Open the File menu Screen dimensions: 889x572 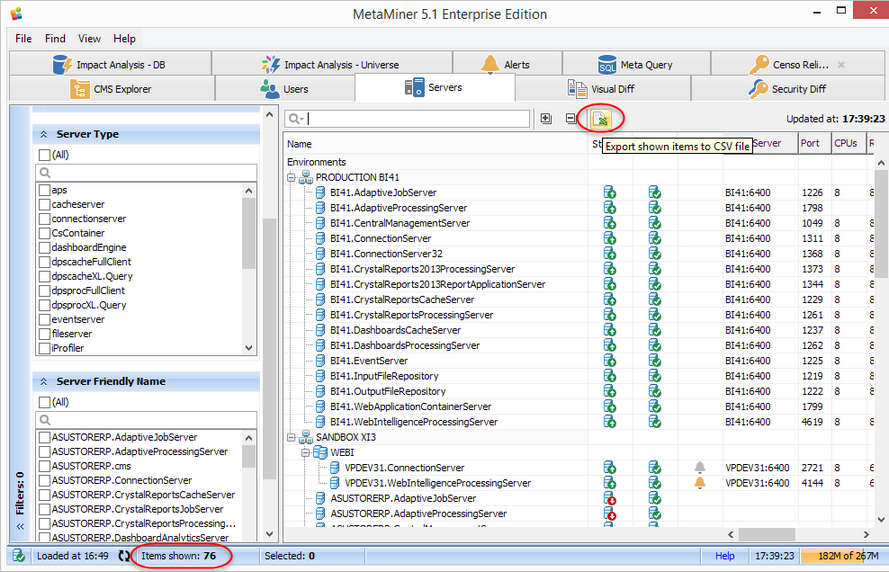pos(23,39)
